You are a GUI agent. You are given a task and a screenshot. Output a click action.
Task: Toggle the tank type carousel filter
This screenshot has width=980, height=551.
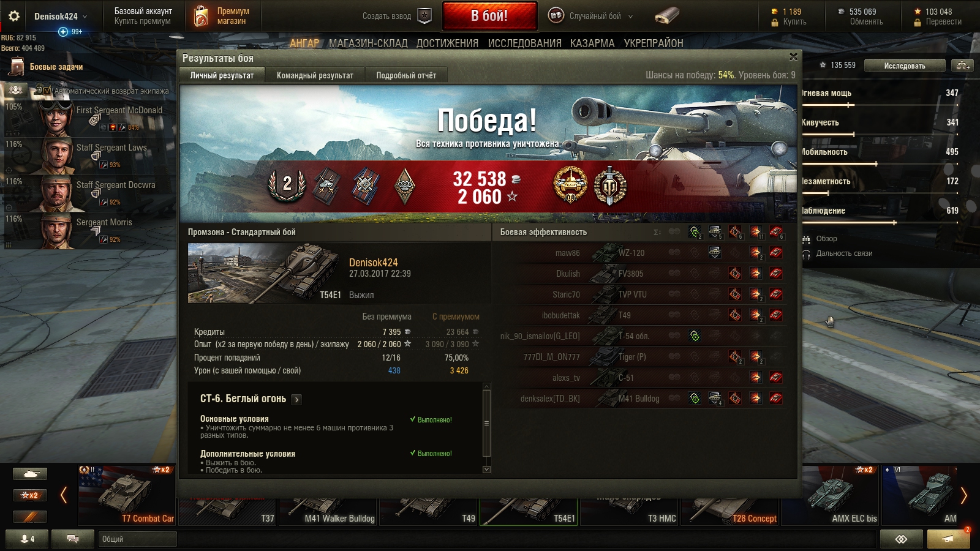tap(29, 473)
